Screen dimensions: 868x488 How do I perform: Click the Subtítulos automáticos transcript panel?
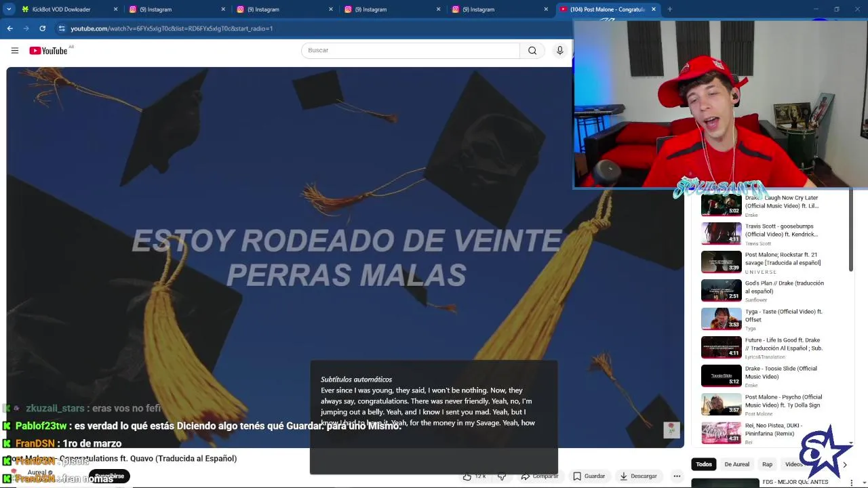(x=434, y=417)
